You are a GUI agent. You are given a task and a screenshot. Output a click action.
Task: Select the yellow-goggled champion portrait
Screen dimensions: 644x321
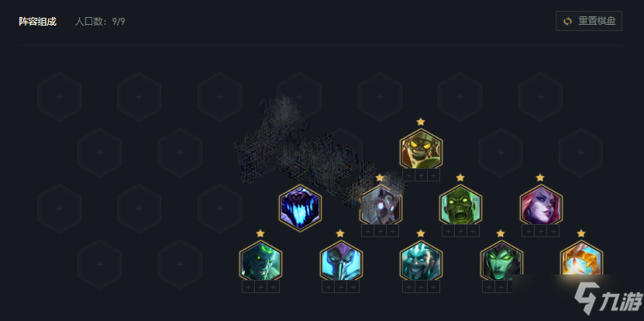click(421, 149)
